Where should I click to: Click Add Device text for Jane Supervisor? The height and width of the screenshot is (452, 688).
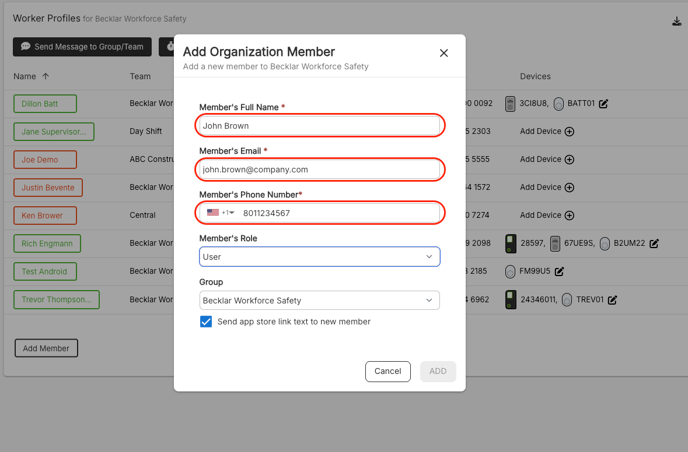[541, 131]
